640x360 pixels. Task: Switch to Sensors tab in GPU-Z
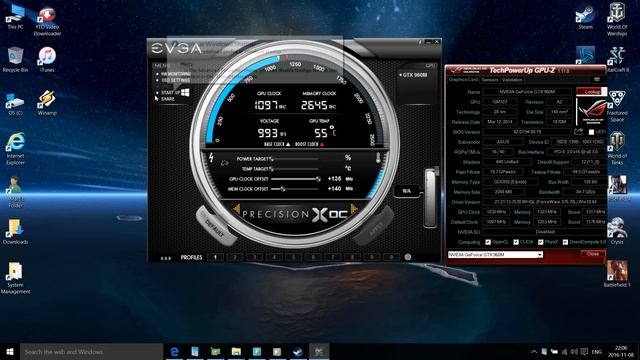[489, 80]
